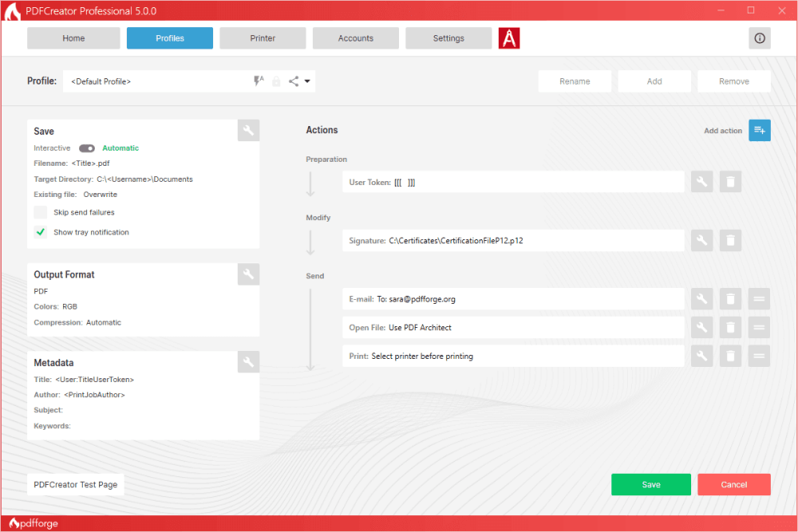This screenshot has width=798, height=532.
Task: Switch to the Printer tab
Action: point(263,38)
